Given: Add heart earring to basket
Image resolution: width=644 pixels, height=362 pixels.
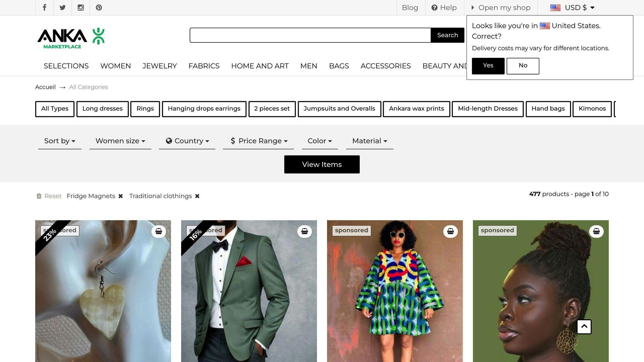Looking at the screenshot, I should click(159, 232).
